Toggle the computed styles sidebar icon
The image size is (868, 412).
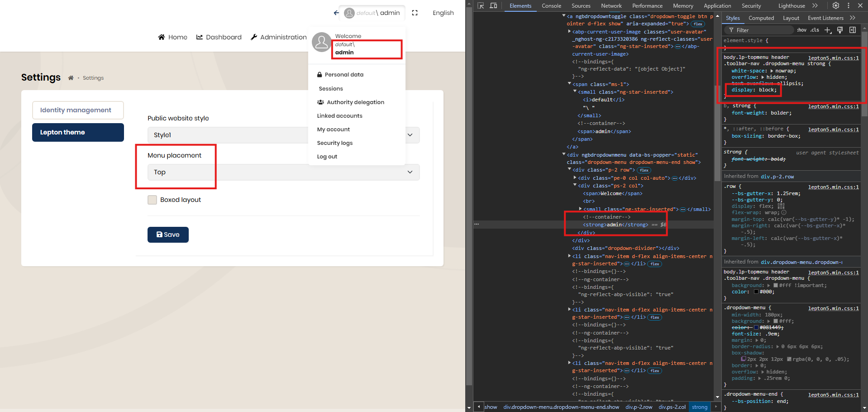tap(853, 30)
